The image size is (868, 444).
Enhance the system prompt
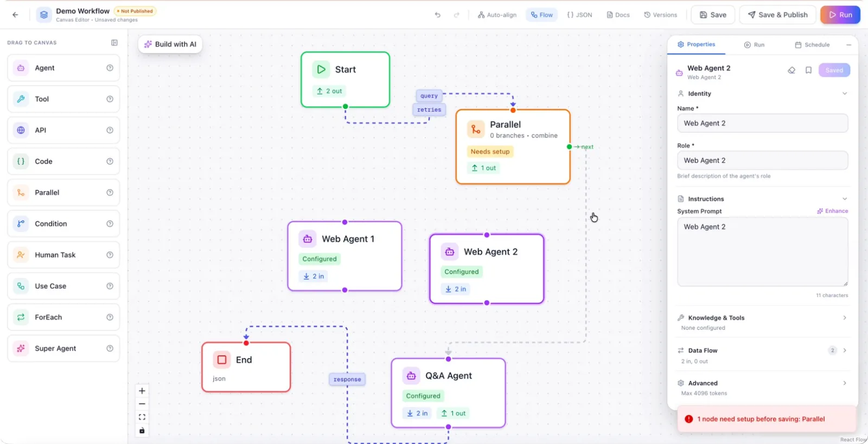pos(833,211)
